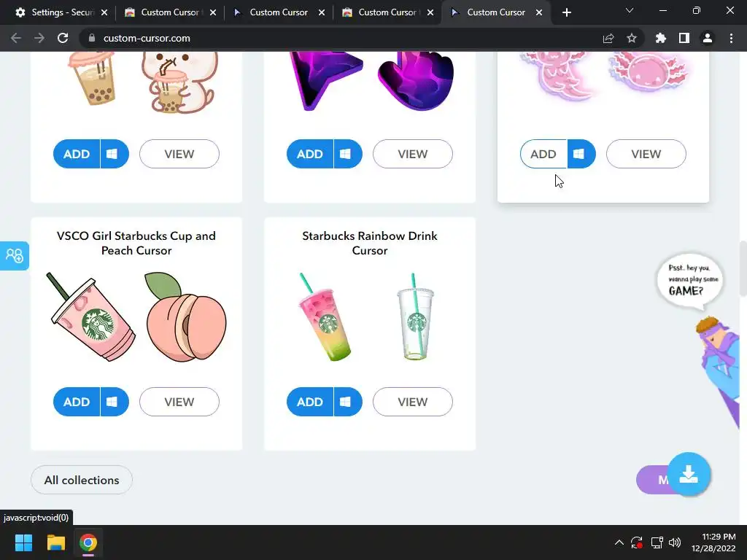Open volume tray icon
Screen dimensions: 747x560
[x=675, y=542]
